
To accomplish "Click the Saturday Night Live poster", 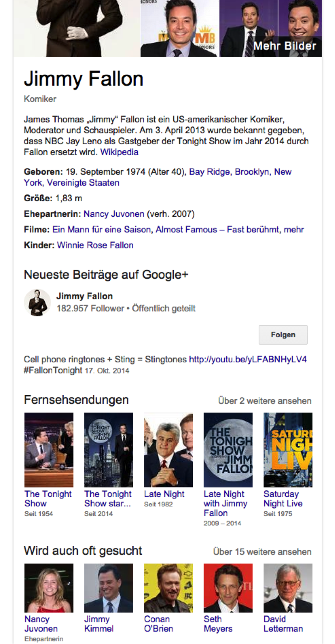I will point(288,450).
